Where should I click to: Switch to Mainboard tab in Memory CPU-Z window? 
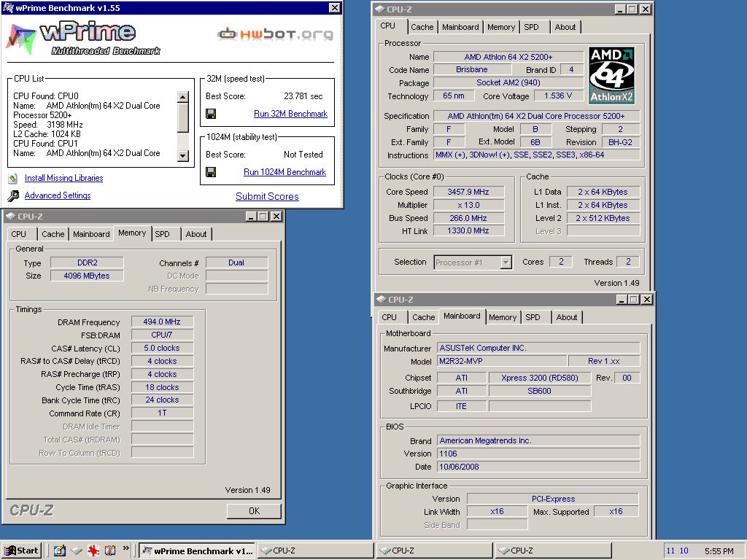click(91, 234)
